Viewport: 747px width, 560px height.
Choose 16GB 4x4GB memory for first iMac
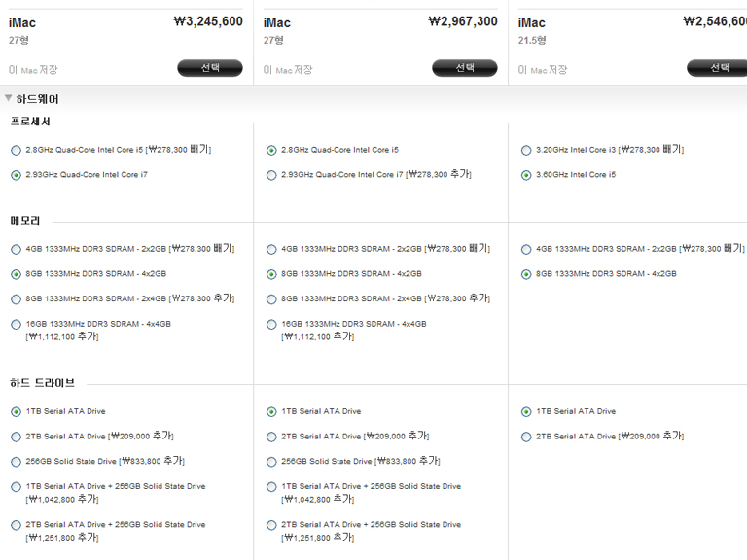pyautogui.click(x=16, y=325)
